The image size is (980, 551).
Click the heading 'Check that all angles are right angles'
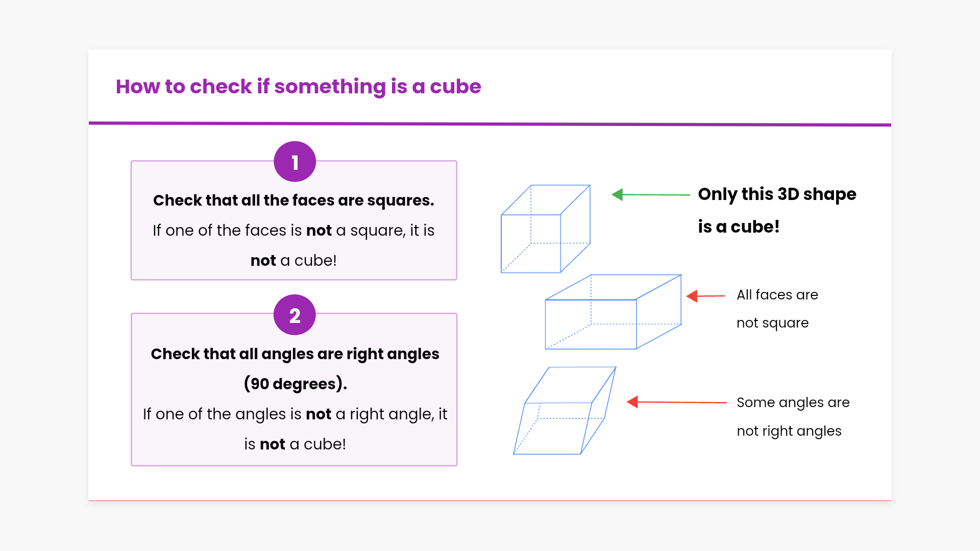tap(295, 354)
